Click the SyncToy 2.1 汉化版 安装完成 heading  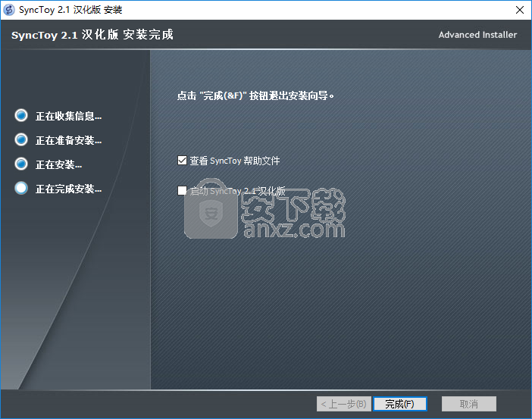tap(92, 35)
